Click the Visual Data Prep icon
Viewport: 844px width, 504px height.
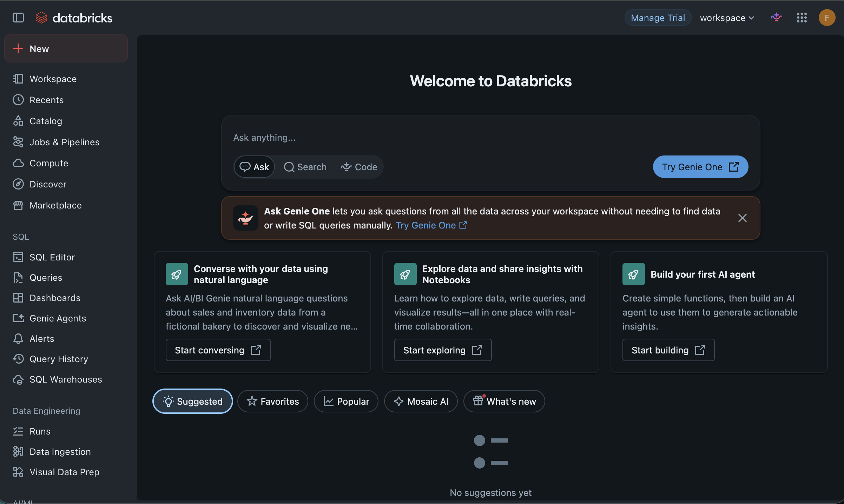pyautogui.click(x=18, y=472)
